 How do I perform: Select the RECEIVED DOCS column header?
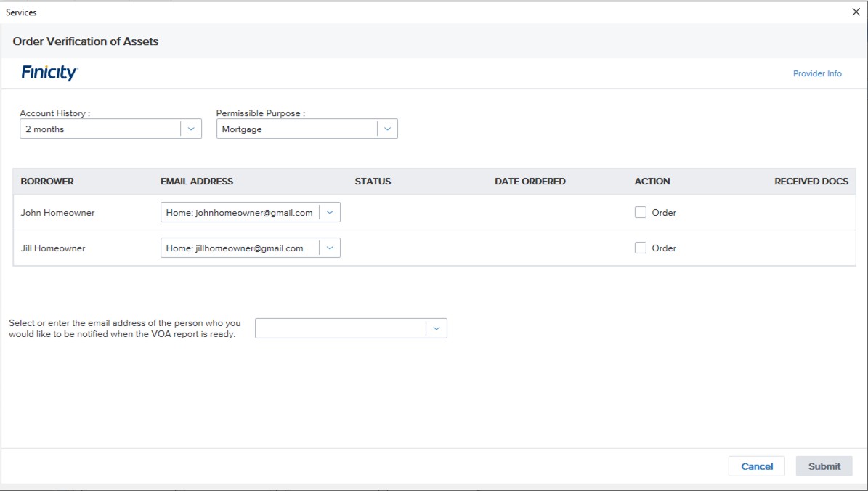[811, 182]
